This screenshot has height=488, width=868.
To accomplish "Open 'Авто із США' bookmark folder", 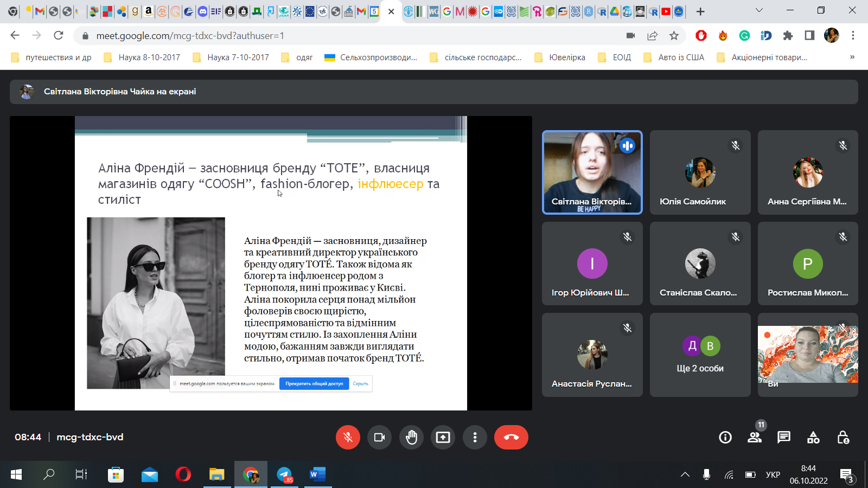I will 673,57.
